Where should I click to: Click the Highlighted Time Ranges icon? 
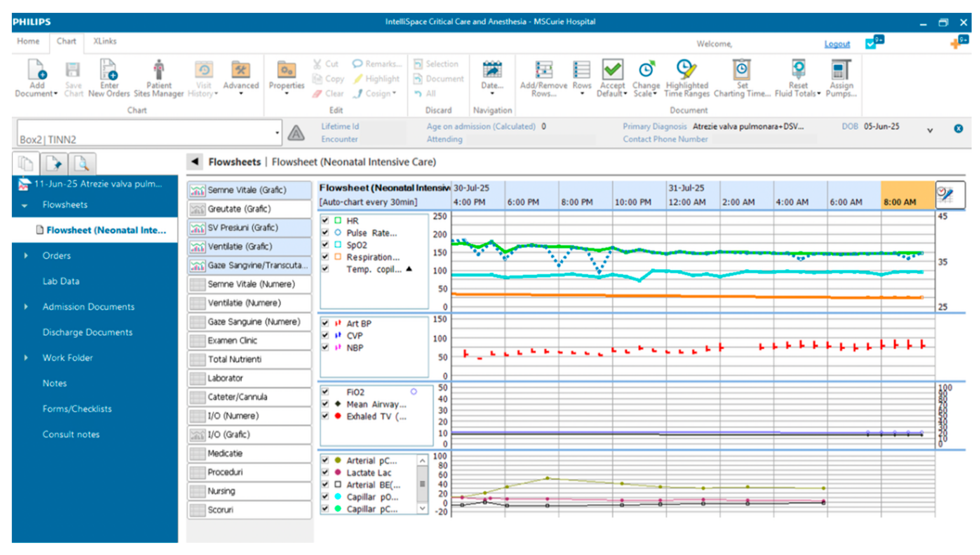(686, 70)
